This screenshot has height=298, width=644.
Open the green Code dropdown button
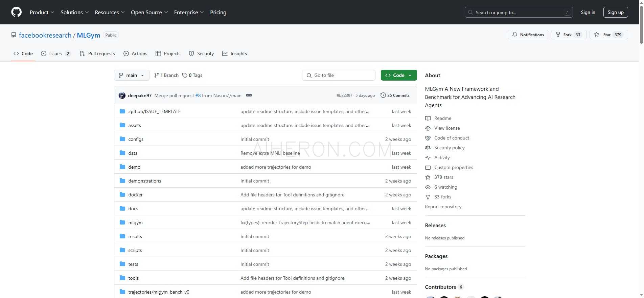[x=399, y=75]
